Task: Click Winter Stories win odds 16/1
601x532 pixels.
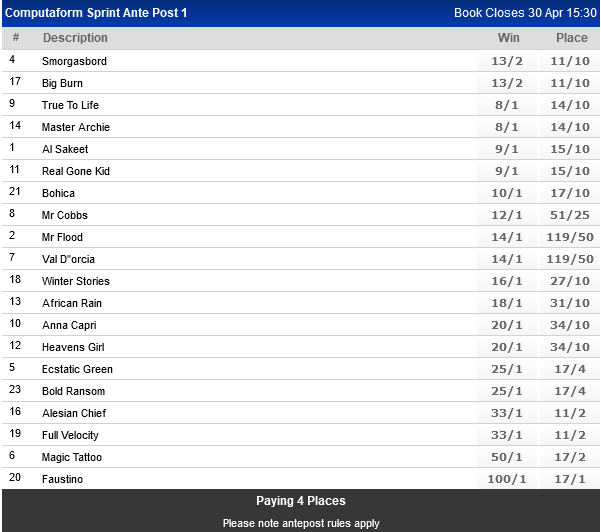Action: tap(508, 281)
